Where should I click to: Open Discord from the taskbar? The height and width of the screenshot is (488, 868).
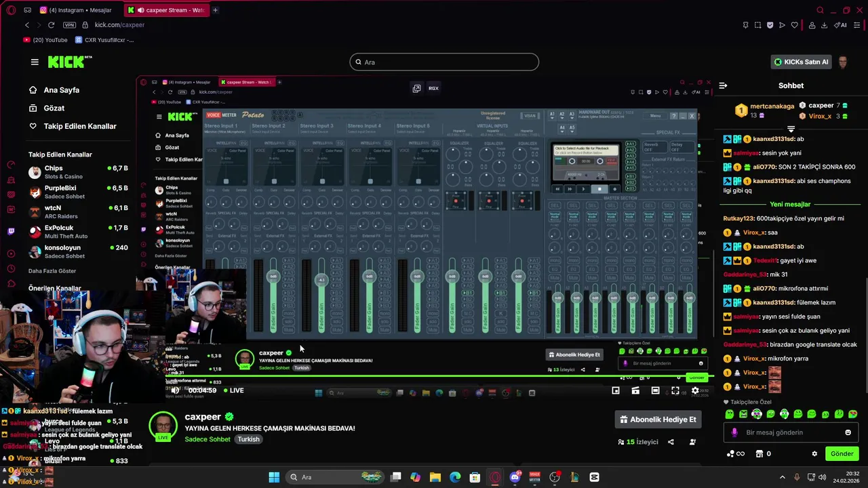(x=515, y=477)
